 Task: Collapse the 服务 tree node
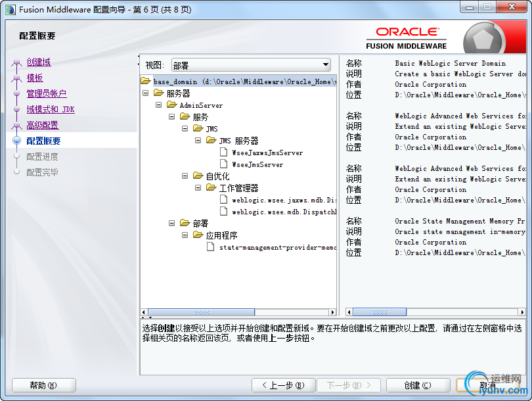point(171,116)
